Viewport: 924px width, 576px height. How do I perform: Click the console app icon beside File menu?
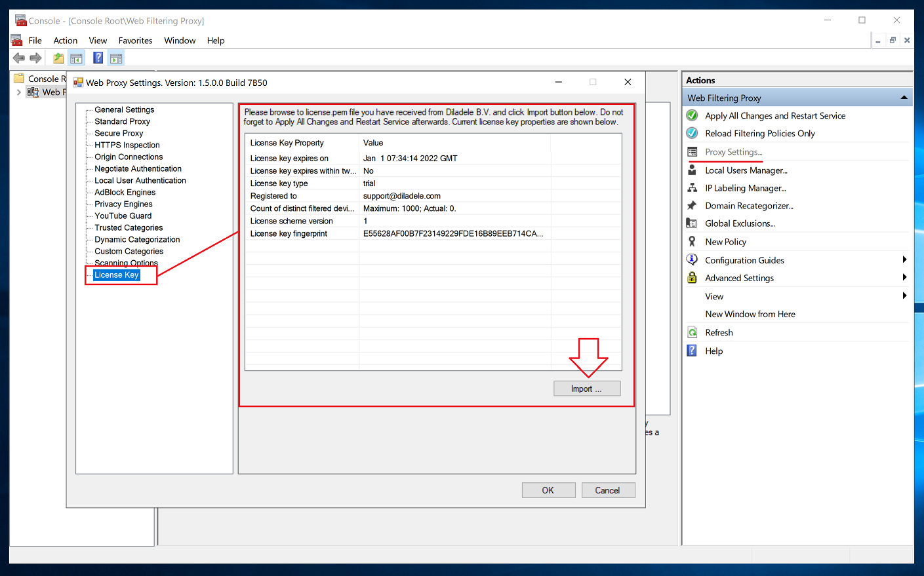(x=16, y=40)
